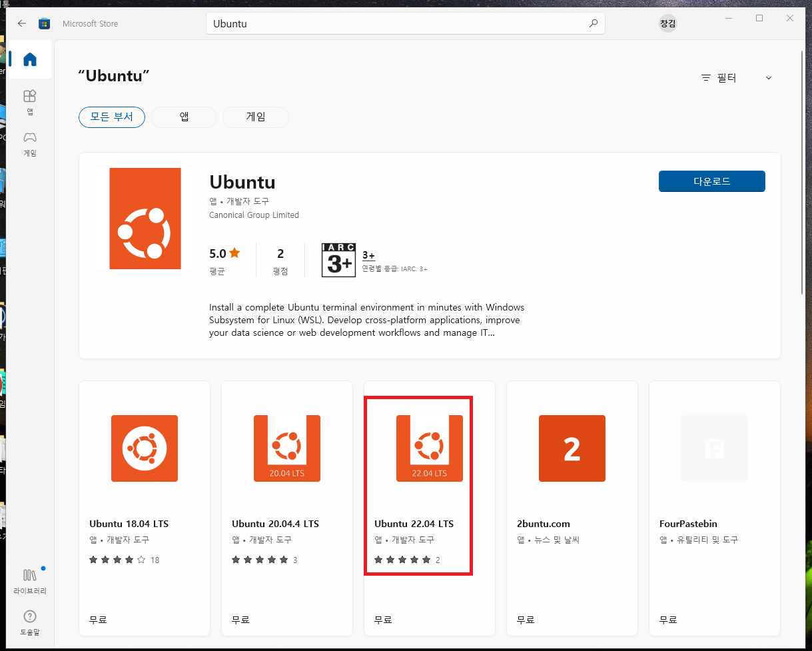The height and width of the screenshot is (651, 812).
Task: Open the 필터 (Filter) dropdown
Action: [736, 78]
